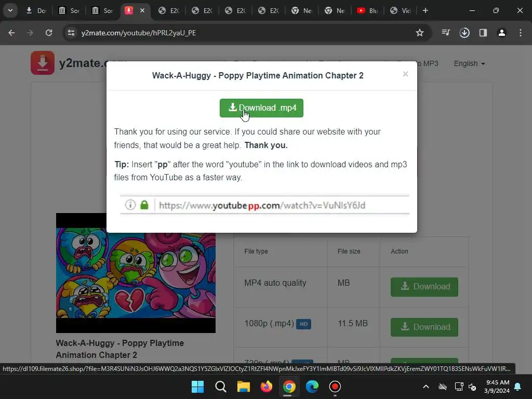Close the download dialog with the X
Screen dimensions: 532x399
pos(405,74)
